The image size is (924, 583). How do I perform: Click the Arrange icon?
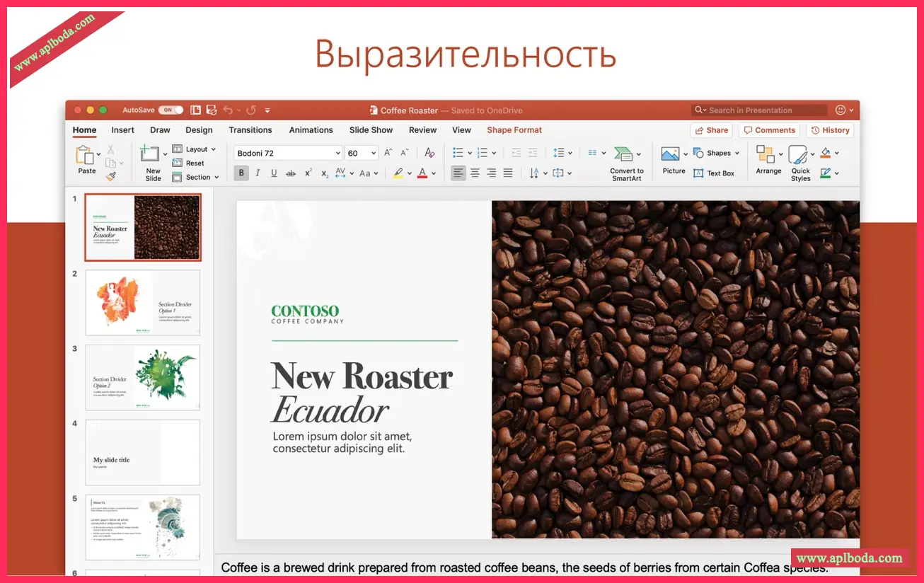tap(765, 154)
